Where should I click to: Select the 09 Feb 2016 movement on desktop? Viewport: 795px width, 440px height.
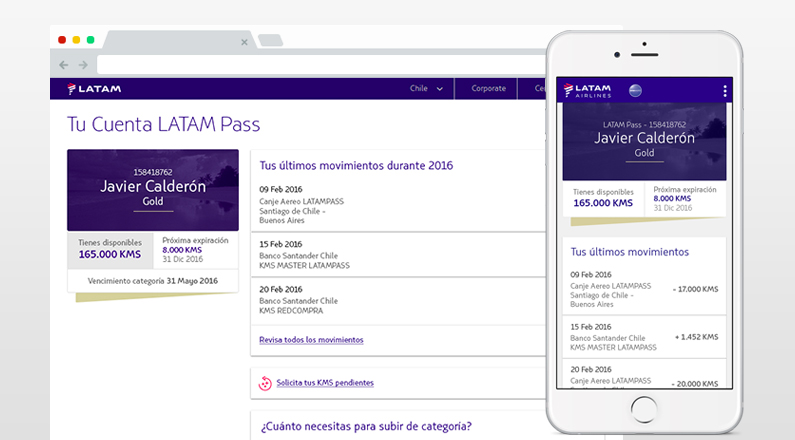pos(399,206)
